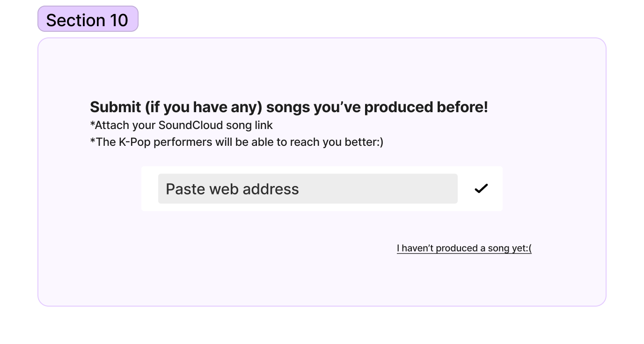Click the K-Pop performers note line
The width and height of the screenshot is (644, 344).
point(236,142)
